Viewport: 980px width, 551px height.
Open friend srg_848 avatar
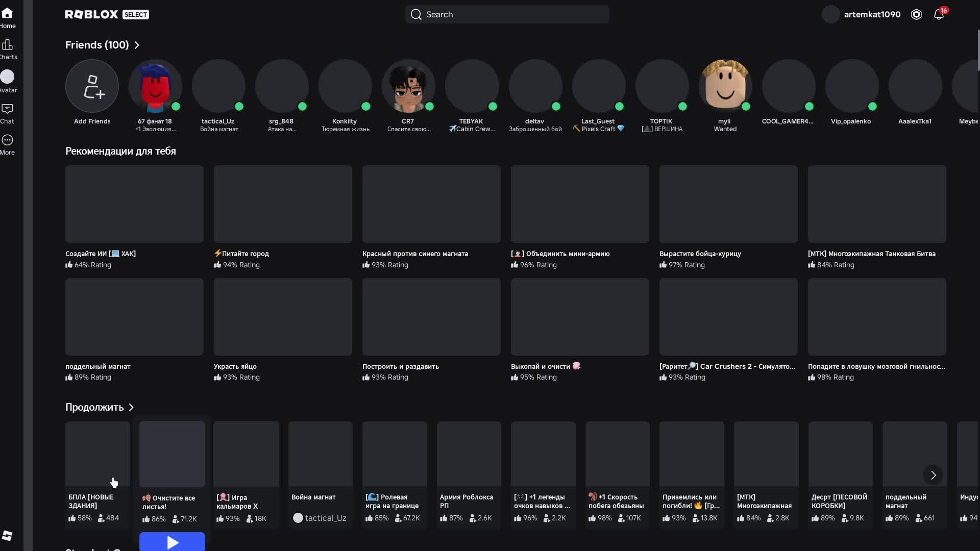click(x=282, y=86)
